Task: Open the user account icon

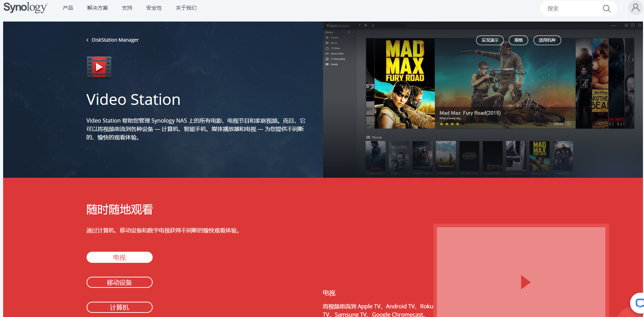Action: 635,8
